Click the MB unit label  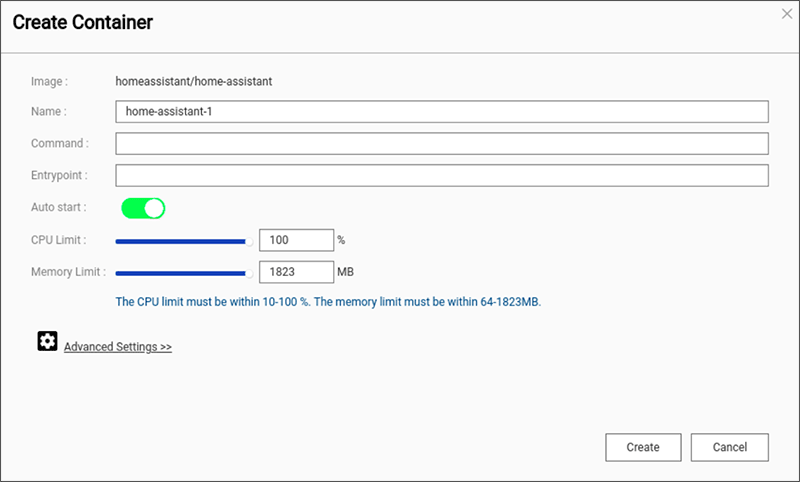click(345, 272)
